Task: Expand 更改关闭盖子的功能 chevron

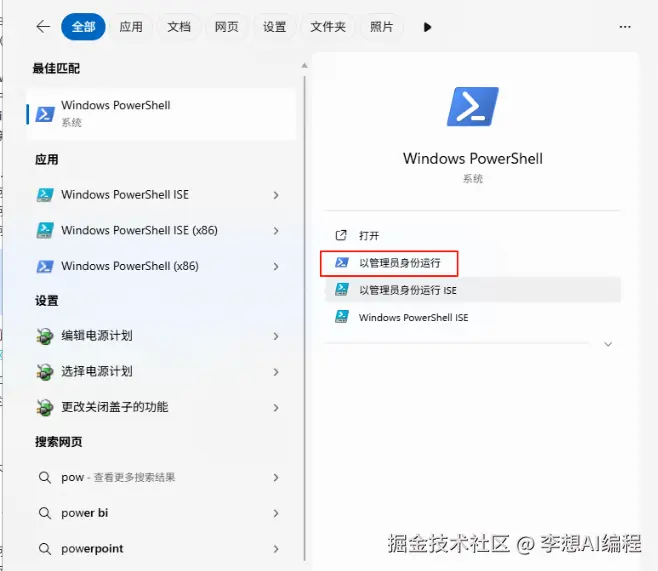Action: tap(276, 407)
